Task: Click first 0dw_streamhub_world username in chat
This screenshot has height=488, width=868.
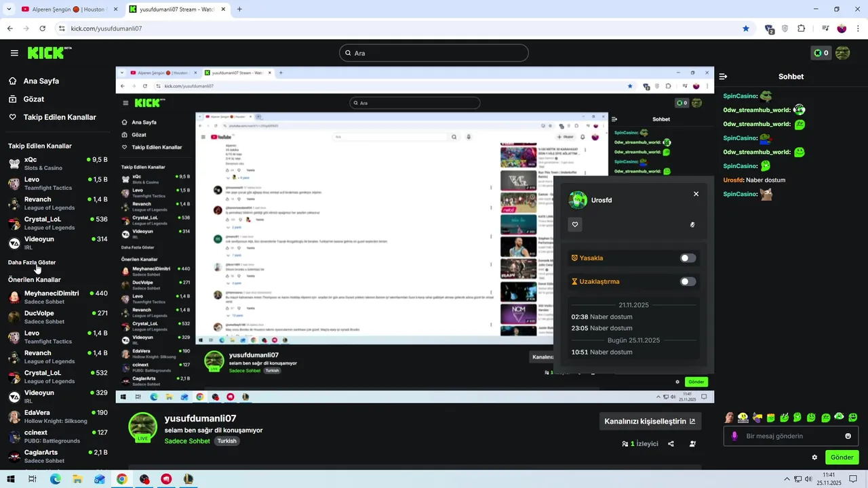Action: pos(757,110)
